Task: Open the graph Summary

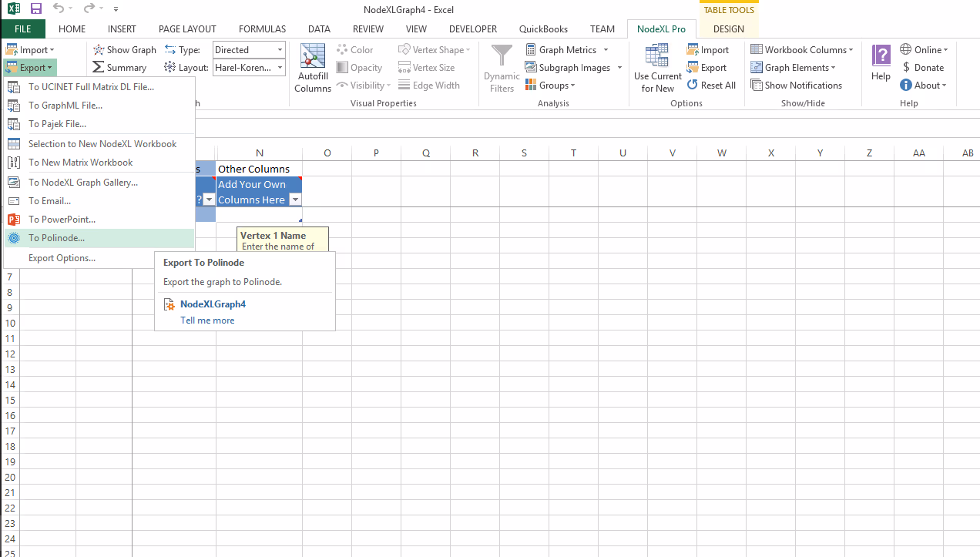Action: point(119,68)
